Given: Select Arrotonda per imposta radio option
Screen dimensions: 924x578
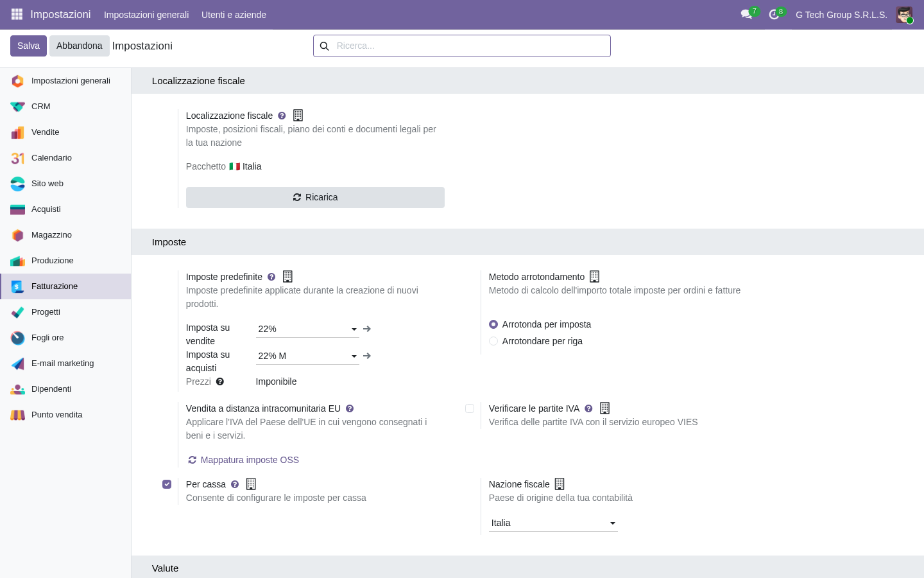Looking at the screenshot, I should (493, 324).
